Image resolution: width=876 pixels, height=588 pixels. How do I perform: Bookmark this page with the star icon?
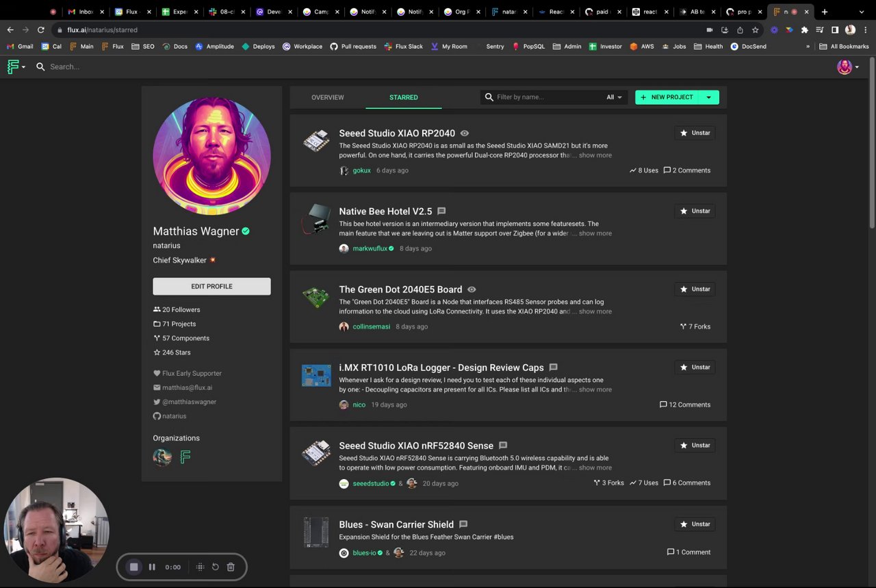point(755,30)
